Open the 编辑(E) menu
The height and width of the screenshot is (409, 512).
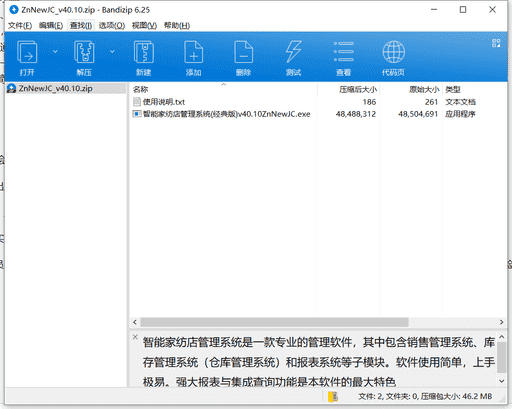pyautogui.click(x=51, y=26)
